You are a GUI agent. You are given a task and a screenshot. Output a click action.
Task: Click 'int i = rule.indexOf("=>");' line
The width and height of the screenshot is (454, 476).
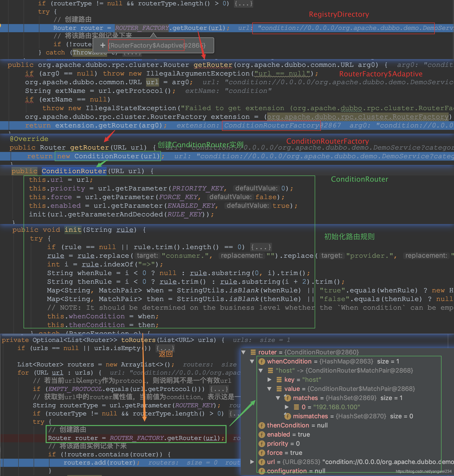[x=105, y=264]
